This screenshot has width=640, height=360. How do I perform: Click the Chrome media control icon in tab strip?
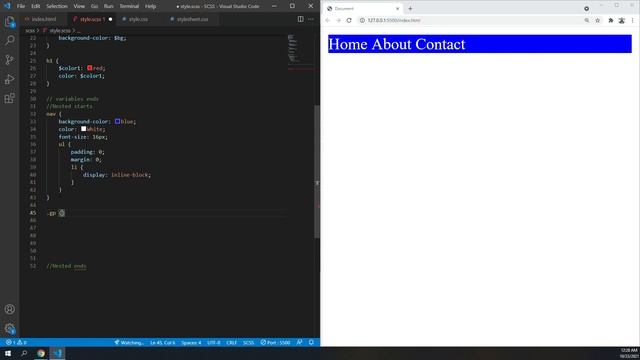(x=587, y=9)
